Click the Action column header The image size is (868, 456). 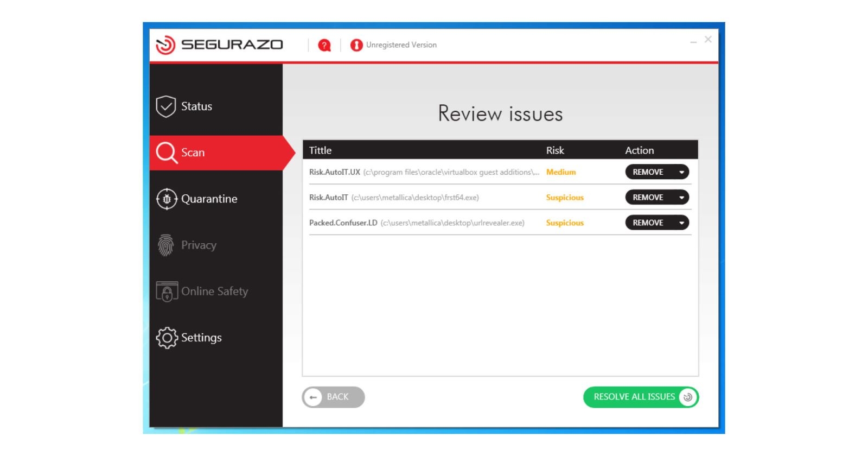coord(640,150)
